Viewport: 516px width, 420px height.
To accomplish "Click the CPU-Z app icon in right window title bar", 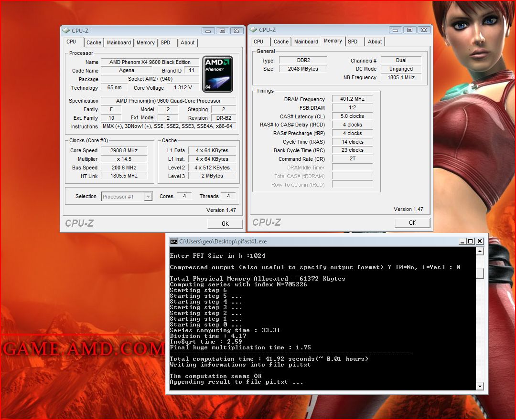I will (x=253, y=30).
